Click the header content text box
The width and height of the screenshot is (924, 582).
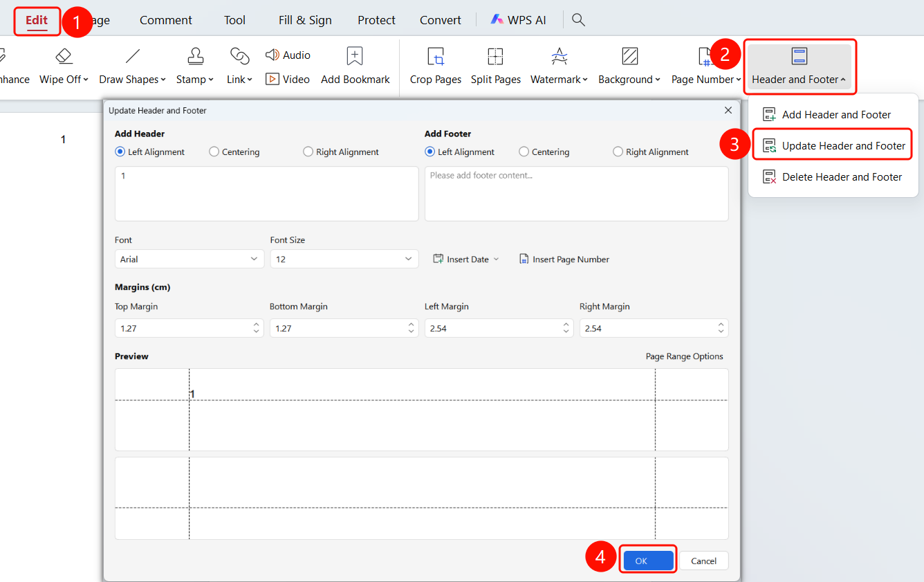pos(267,194)
